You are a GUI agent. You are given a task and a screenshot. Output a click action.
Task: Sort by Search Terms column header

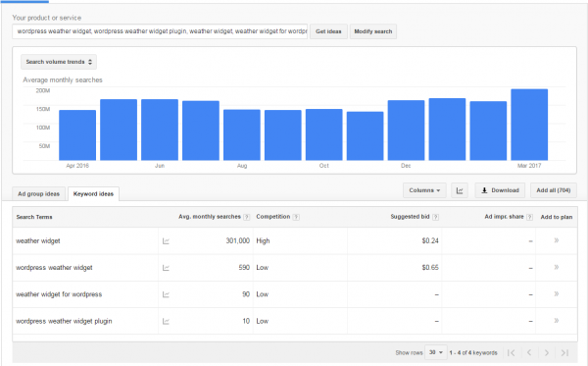(x=34, y=217)
